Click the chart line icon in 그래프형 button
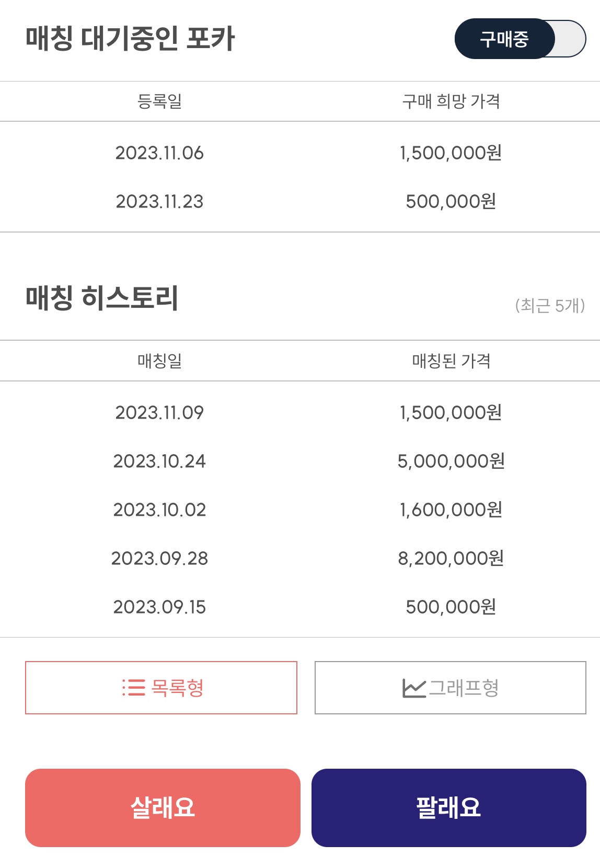The height and width of the screenshot is (868, 600). click(x=414, y=688)
